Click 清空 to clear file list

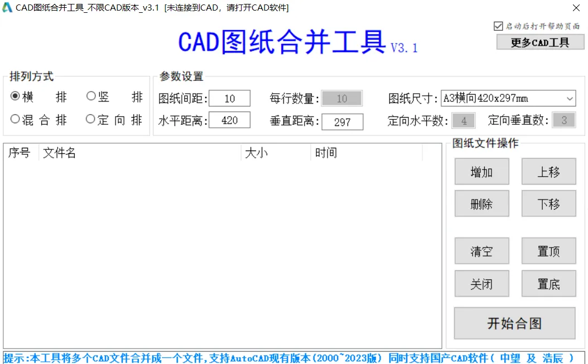pyautogui.click(x=482, y=251)
